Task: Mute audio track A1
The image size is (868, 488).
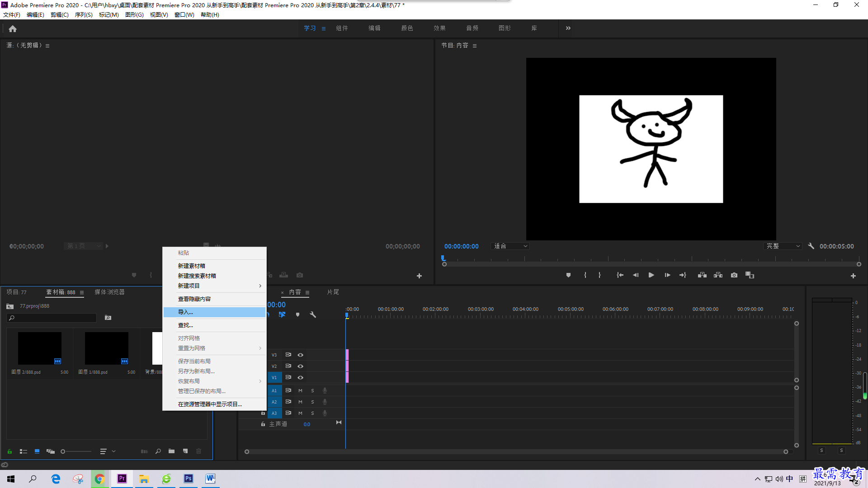Action: (300, 391)
